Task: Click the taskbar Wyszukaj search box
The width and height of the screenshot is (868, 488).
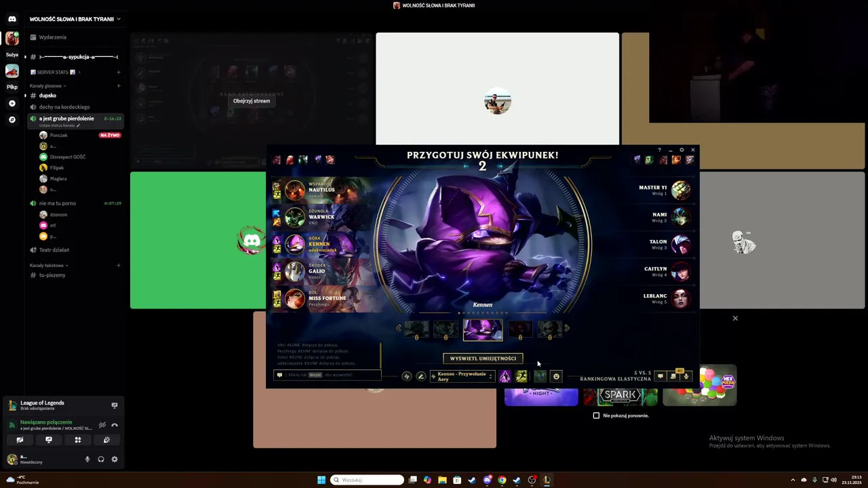Action: click(368, 480)
